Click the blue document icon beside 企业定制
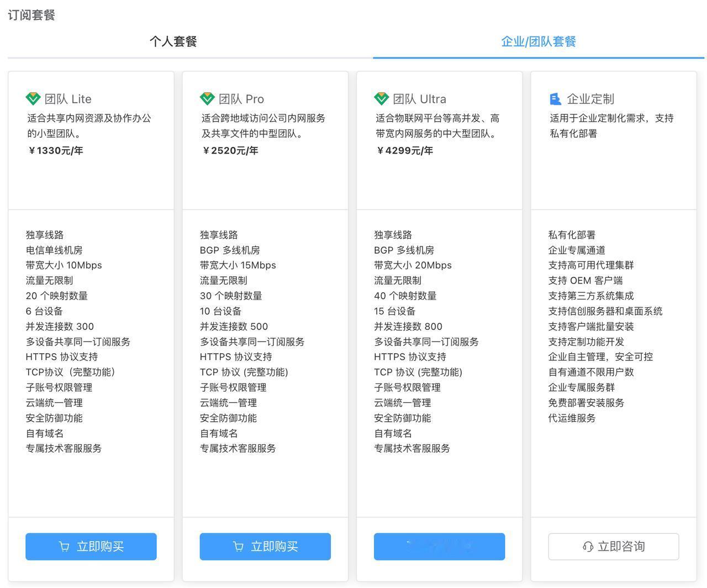The height and width of the screenshot is (588, 707). 556,98
